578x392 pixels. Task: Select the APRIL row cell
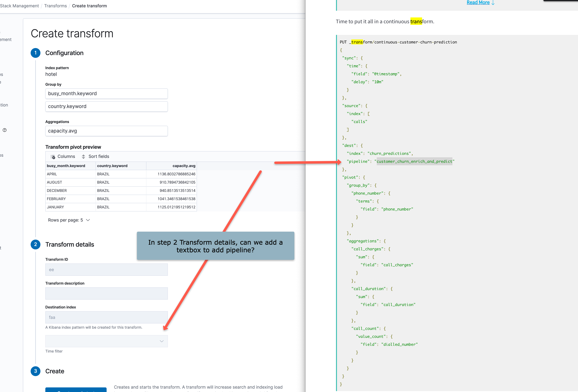[x=71, y=174]
